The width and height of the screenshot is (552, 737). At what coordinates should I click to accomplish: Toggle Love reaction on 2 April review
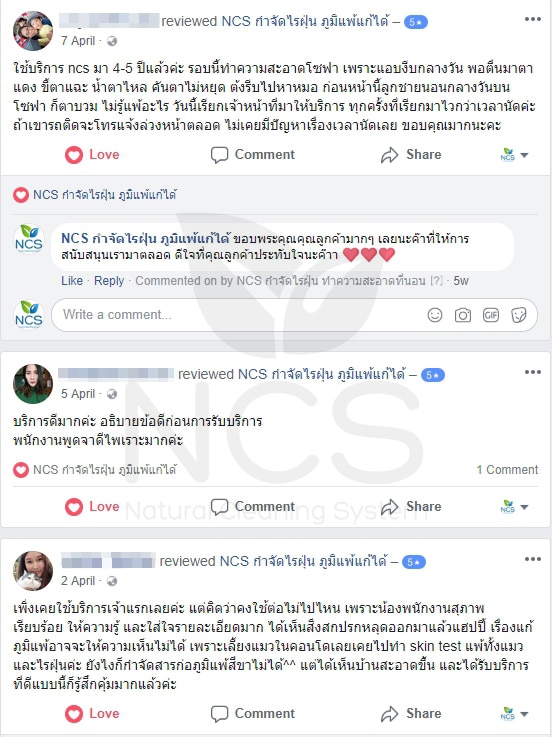pos(92,713)
